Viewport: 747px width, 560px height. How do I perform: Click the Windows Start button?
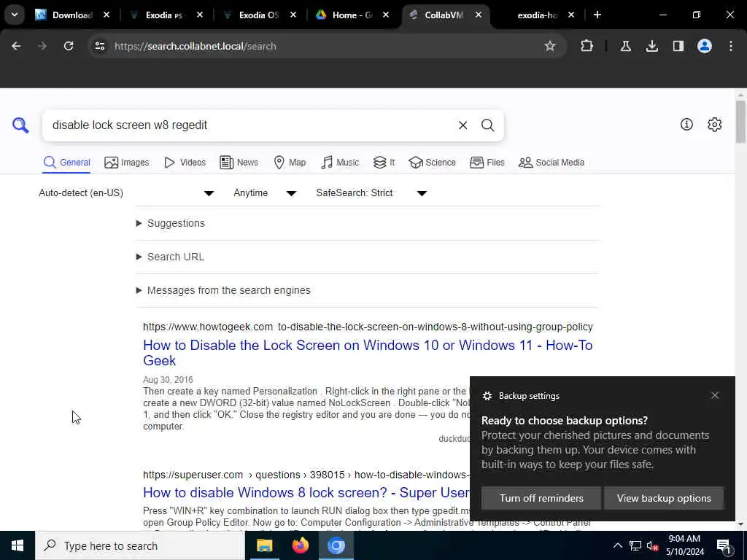pyautogui.click(x=18, y=545)
